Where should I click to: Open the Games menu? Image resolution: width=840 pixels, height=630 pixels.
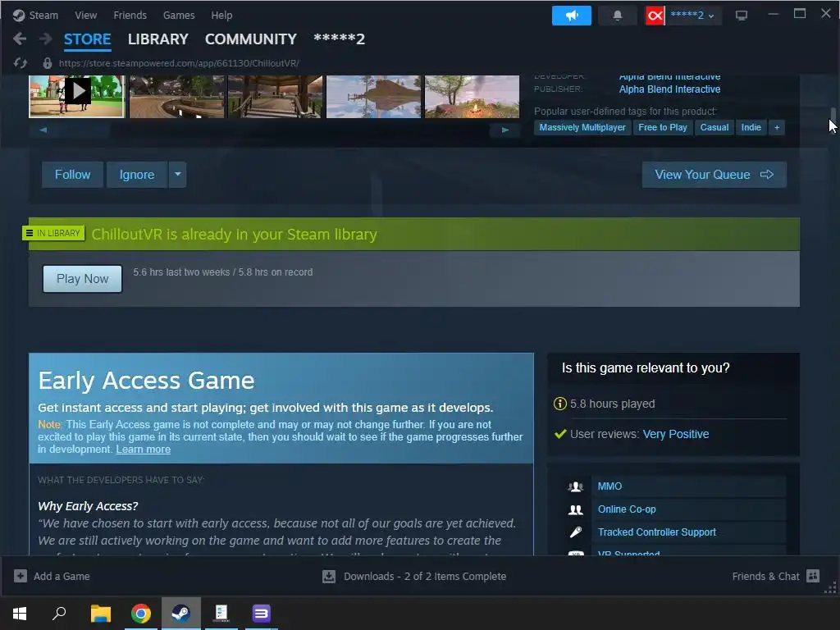[x=179, y=16]
